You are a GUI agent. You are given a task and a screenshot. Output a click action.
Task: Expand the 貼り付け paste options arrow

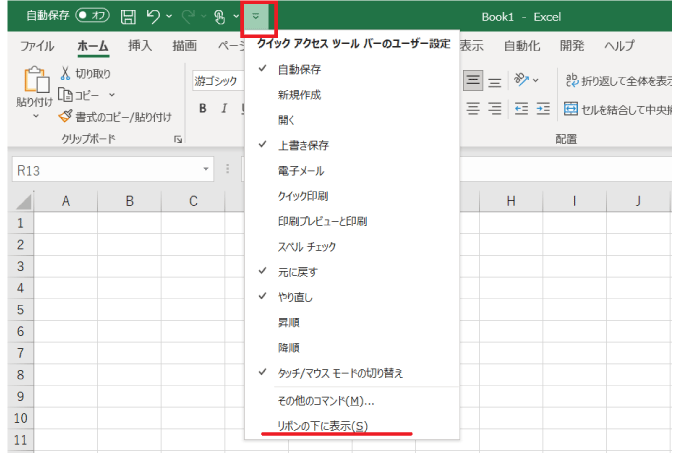click(x=36, y=116)
